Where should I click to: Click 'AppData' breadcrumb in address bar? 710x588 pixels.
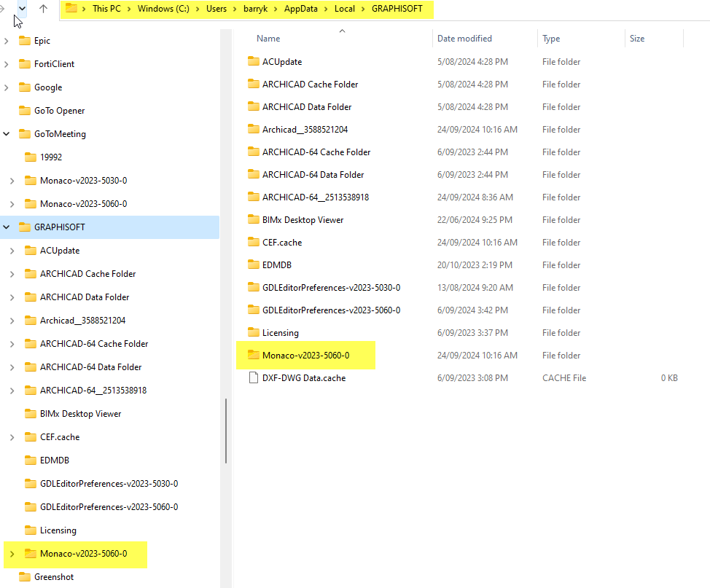coord(300,9)
